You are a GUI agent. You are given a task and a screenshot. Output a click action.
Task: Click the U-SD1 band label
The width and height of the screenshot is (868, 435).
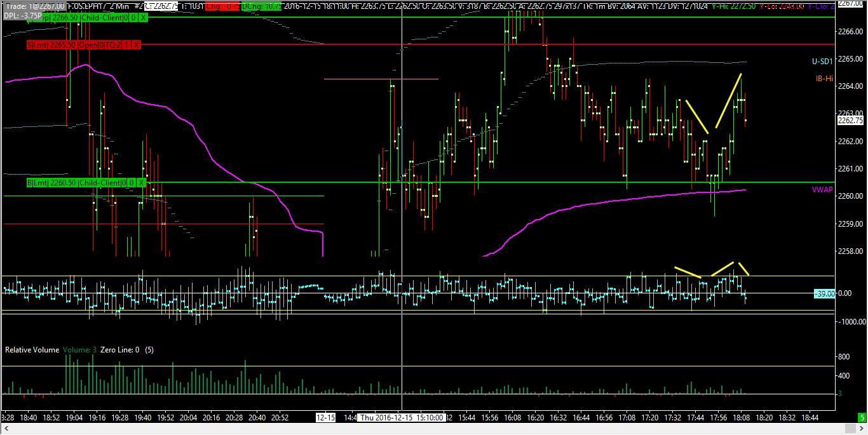[x=822, y=62]
